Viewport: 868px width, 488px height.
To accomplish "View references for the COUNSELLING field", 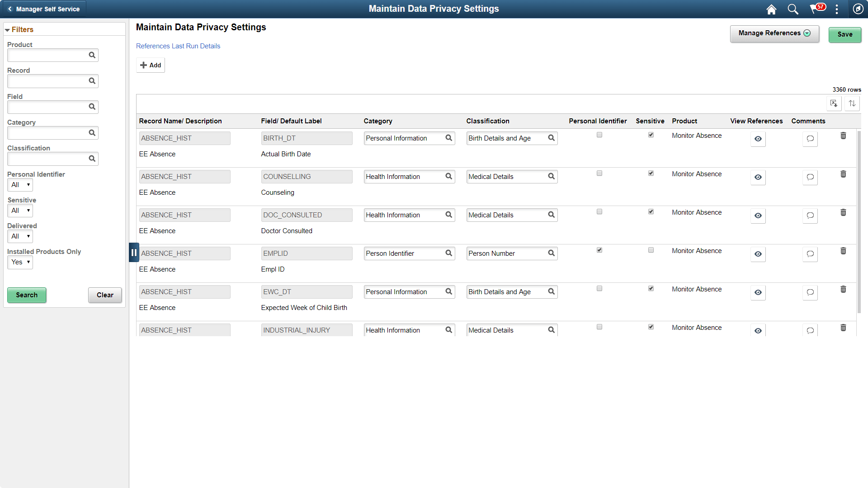I will pos(758,178).
